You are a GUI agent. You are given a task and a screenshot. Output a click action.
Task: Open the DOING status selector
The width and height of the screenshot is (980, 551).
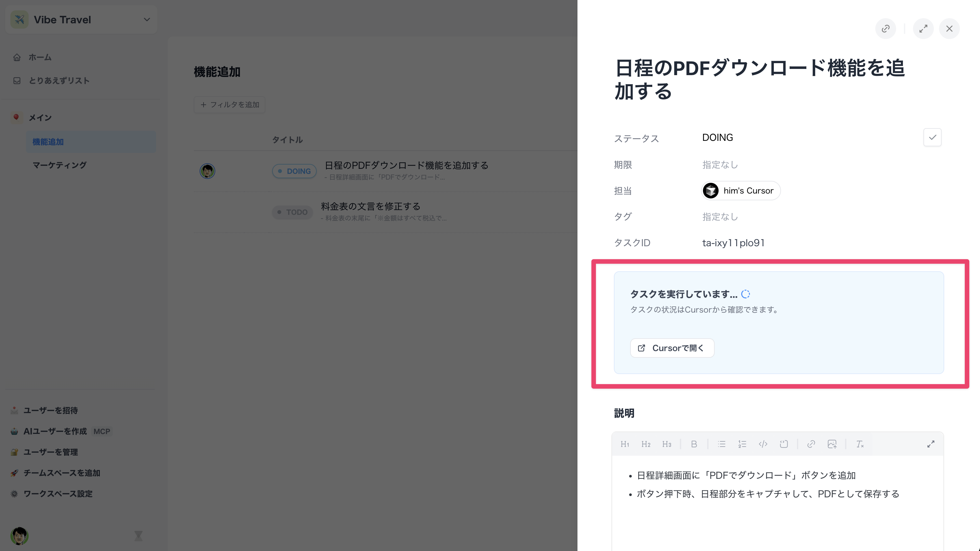coord(718,137)
